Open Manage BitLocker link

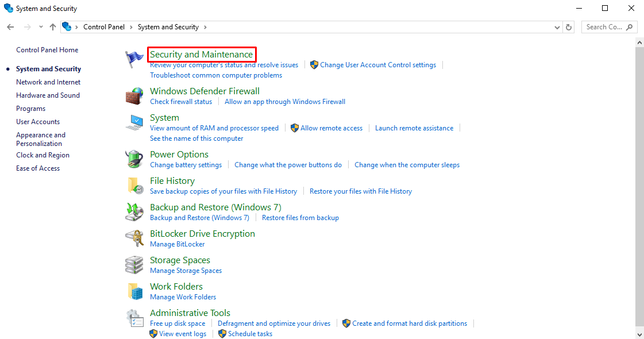(177, 244)
